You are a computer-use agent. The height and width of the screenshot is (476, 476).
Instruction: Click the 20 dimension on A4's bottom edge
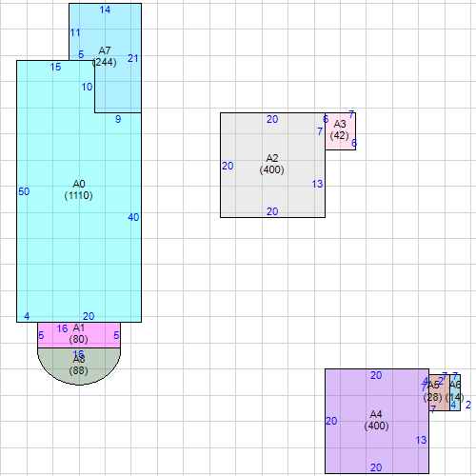click(376, 467)
